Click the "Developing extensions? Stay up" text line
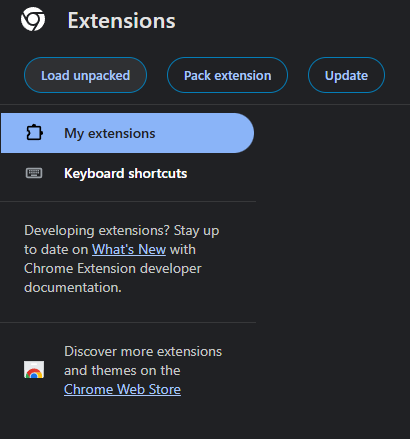This screenshot has height=439, width=410. point(122,231)
